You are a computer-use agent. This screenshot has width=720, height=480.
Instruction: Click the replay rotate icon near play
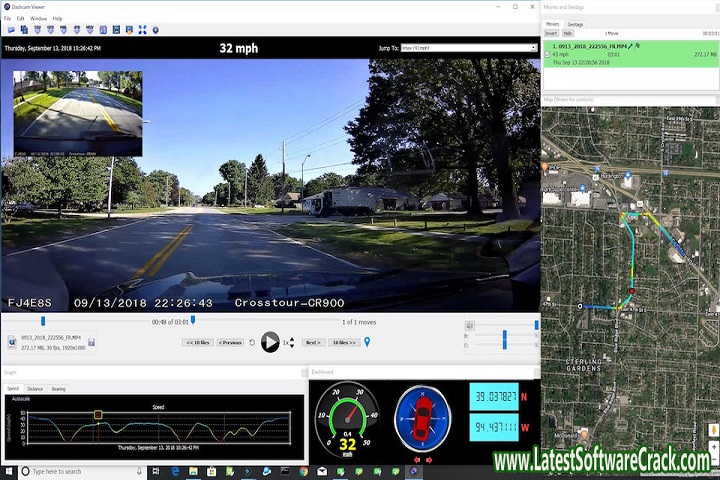click(252, 343)
